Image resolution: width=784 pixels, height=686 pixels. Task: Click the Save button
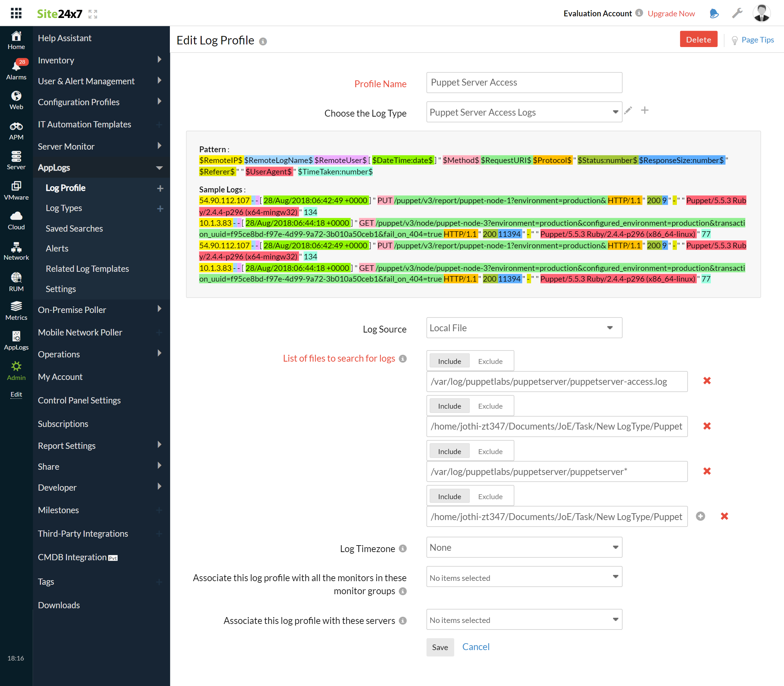[440, 647]
